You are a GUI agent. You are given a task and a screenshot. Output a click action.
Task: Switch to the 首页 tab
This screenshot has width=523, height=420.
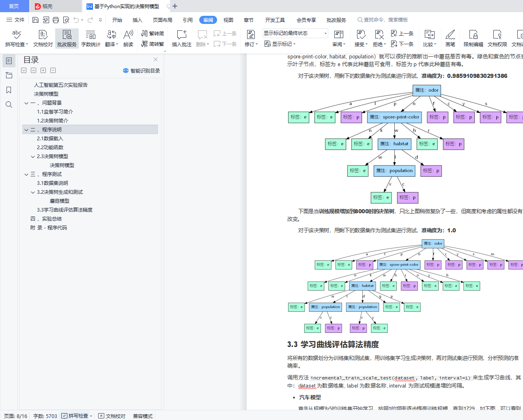click(x=14, y=6)
